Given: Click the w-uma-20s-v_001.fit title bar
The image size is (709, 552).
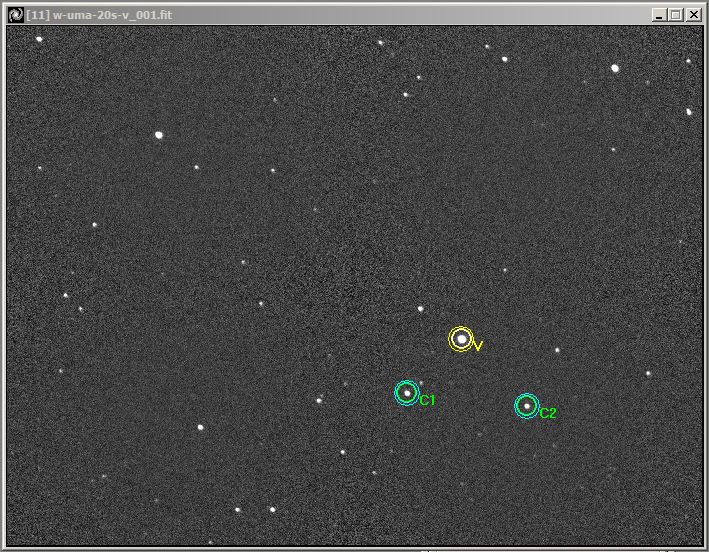Looking at the screenshot, I should point(300,15).
